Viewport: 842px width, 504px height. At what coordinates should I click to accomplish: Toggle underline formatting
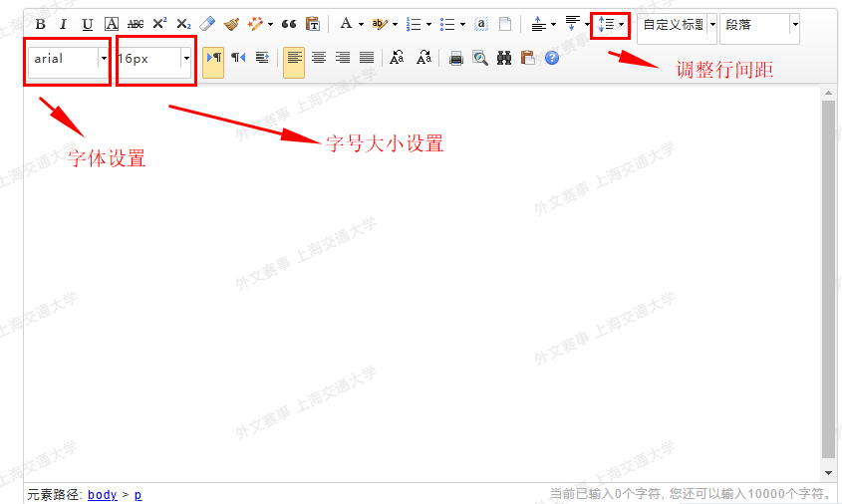88,24
